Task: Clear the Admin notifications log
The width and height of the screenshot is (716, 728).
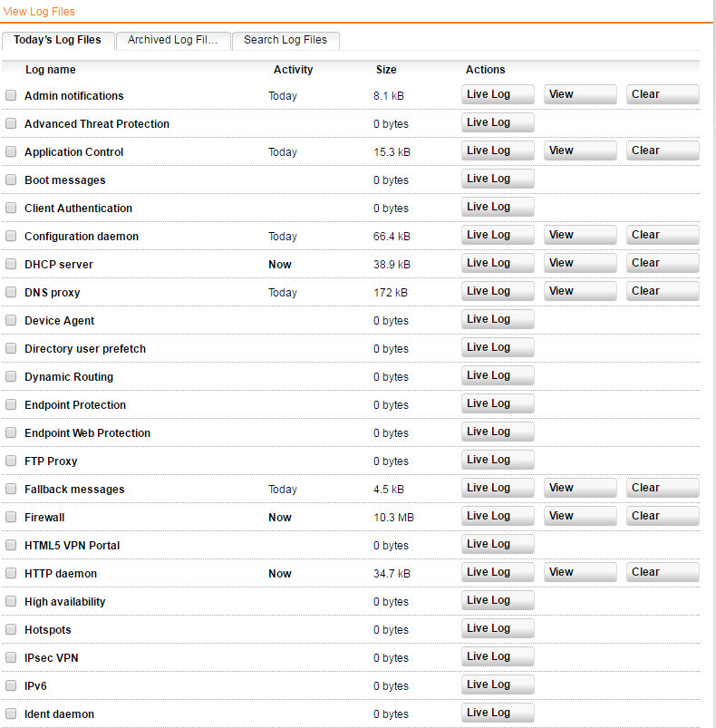Action: click(663, 94)
